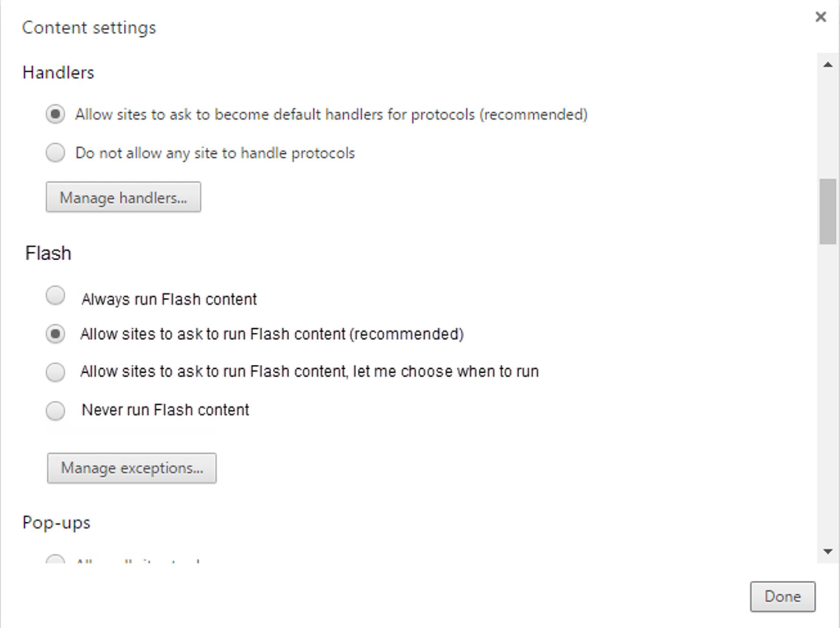840x628 pixels.
Task: Enable 'Allow sites to ask to run Flash content'
Action: pos(55,334)
